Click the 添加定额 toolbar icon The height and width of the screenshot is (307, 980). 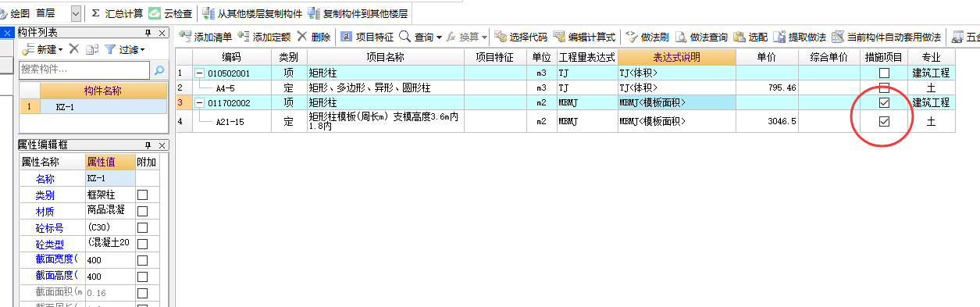pyautogui.click(x=244, y=36)
